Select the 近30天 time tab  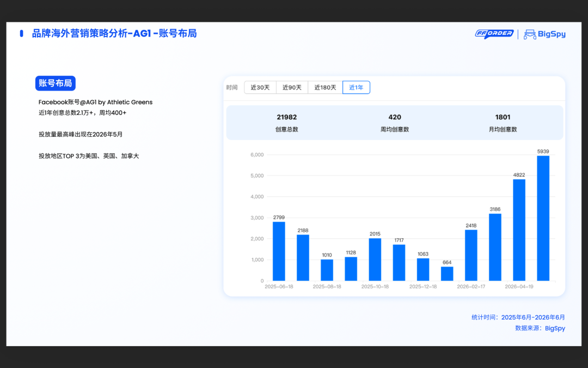pyautogui.click(x=260, y=87)
